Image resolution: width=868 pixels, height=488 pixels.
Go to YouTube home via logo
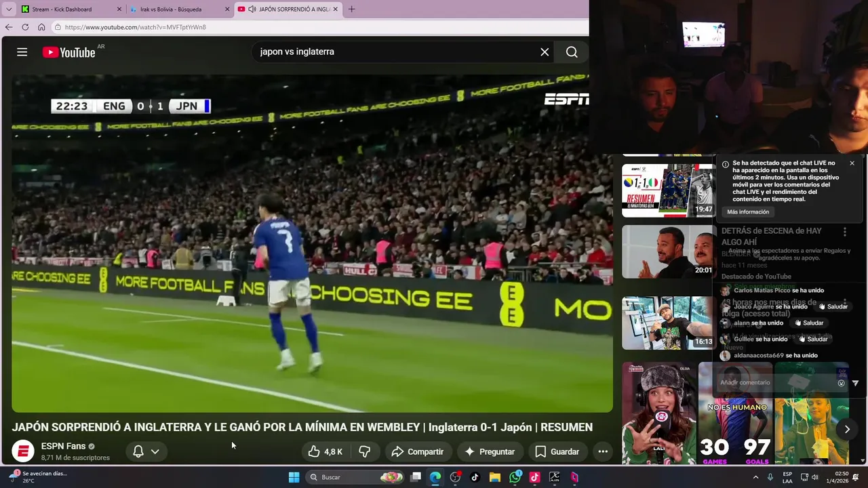click(68, 52)
